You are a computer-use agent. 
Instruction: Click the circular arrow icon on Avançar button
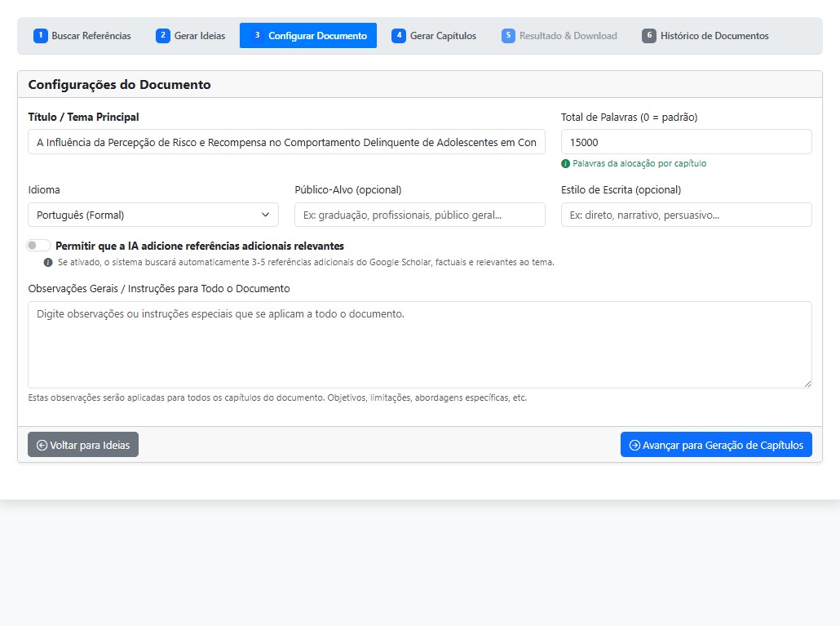[634, 445]
